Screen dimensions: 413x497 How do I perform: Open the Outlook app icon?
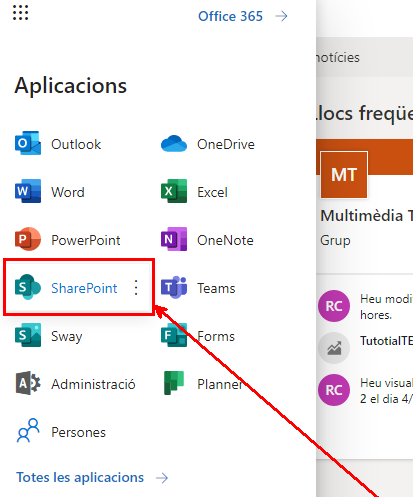[28, 143]
